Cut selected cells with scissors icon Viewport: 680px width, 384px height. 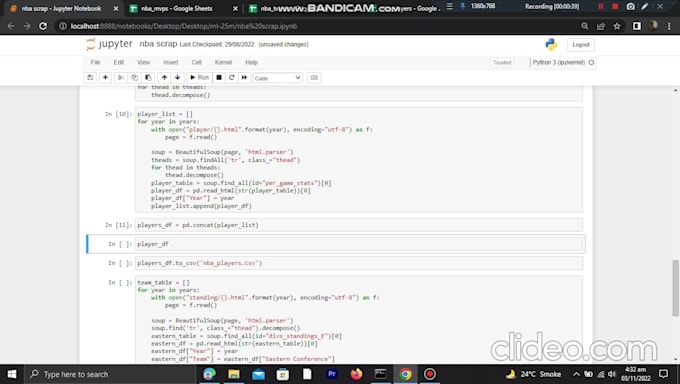(121, 78)
